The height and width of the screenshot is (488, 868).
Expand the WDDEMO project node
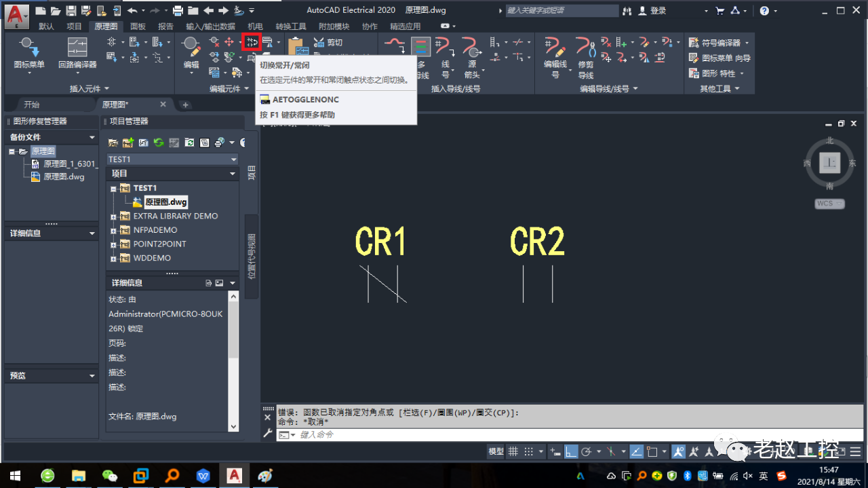pyautogui.click(x=114, y=258)
